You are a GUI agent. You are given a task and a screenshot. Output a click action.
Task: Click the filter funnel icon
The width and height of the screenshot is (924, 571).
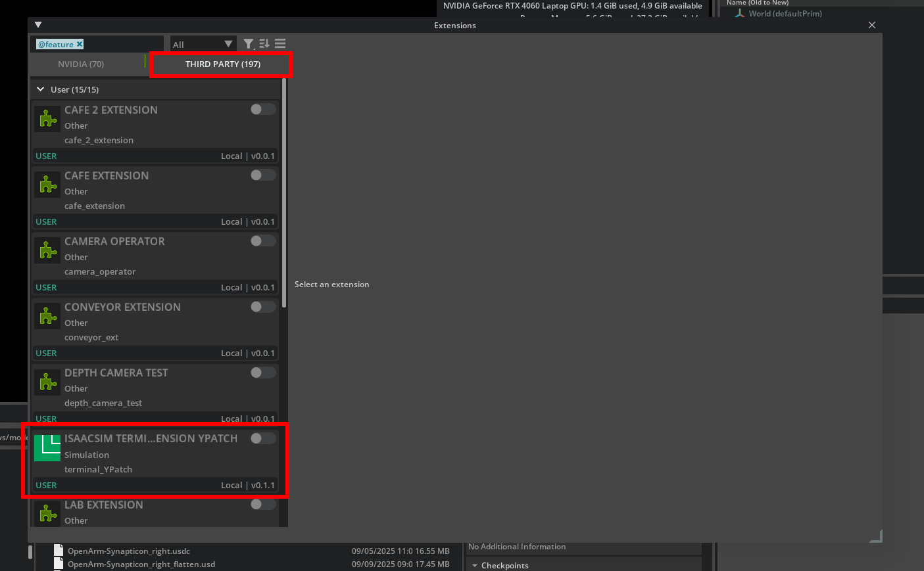pyautogui.click(x=248, y=44)
